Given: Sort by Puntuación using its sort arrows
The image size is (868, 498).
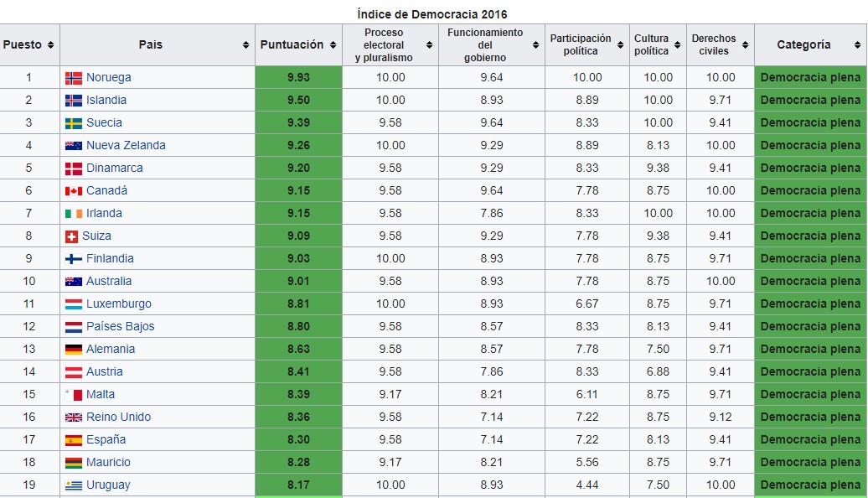Looking at the screenshot, I should coord(332,45).
